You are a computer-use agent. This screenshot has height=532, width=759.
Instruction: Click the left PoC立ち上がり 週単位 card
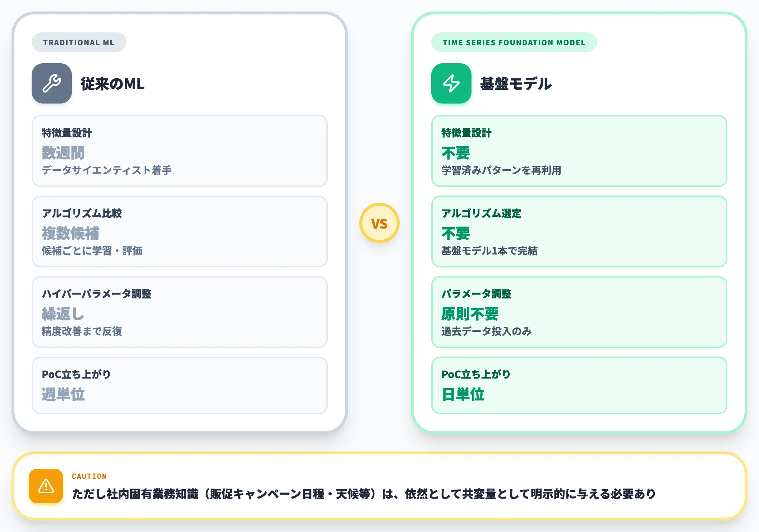[x=180, y=385]
